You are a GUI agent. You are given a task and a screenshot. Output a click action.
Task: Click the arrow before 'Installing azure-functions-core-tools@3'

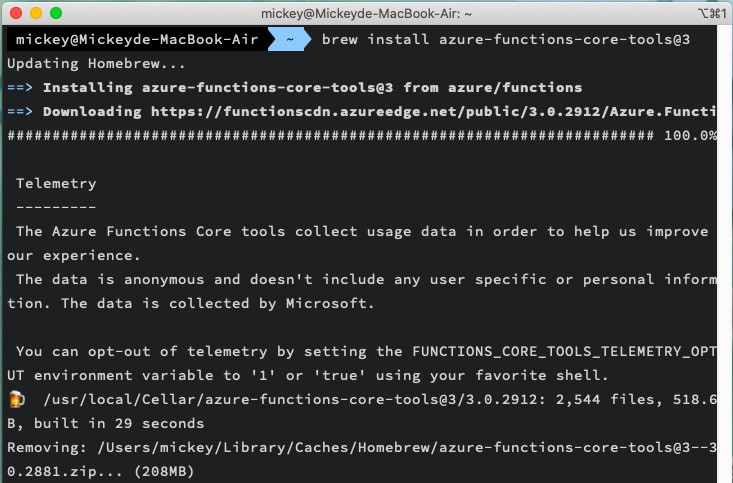20,87
